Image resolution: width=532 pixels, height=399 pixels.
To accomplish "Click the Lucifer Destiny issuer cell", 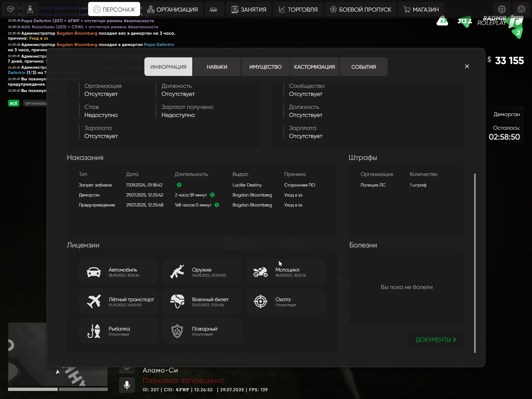I will click(247, 185).
